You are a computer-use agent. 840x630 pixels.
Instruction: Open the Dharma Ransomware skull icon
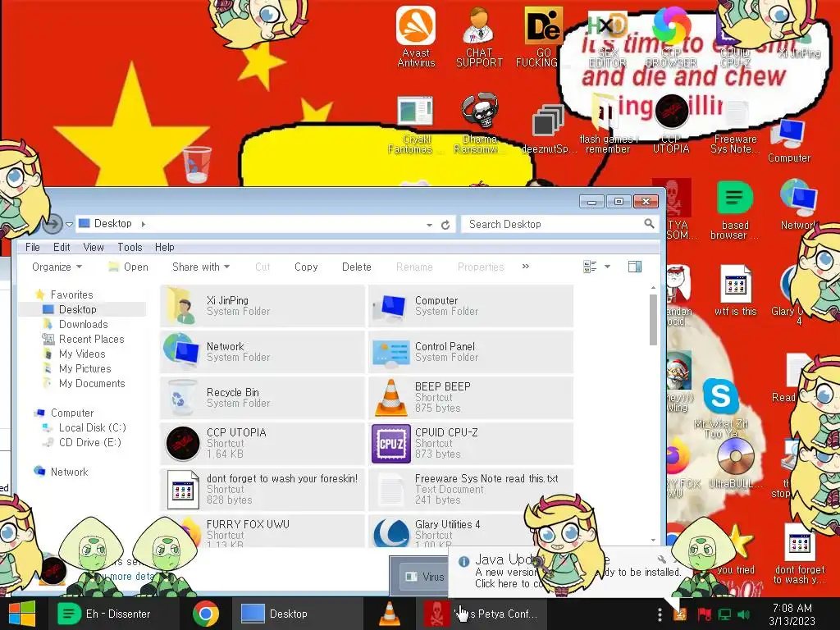coord(479,123)
